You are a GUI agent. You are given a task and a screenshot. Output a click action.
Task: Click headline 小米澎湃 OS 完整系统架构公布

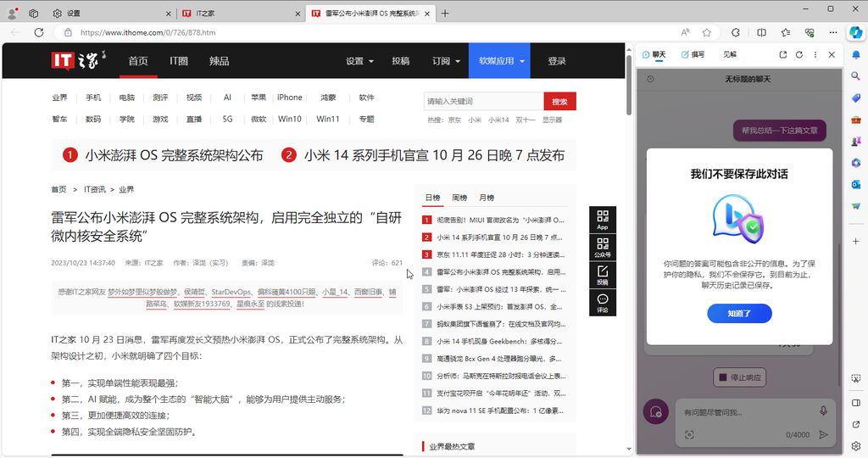(x=174, y=155)
